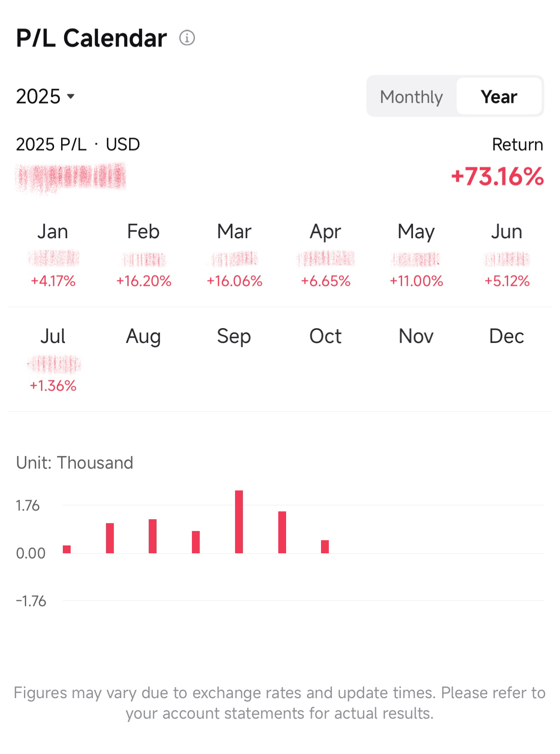Open February's +16.20% month cell
Viewport: 560px width, 754px height.
pos(143,255)
